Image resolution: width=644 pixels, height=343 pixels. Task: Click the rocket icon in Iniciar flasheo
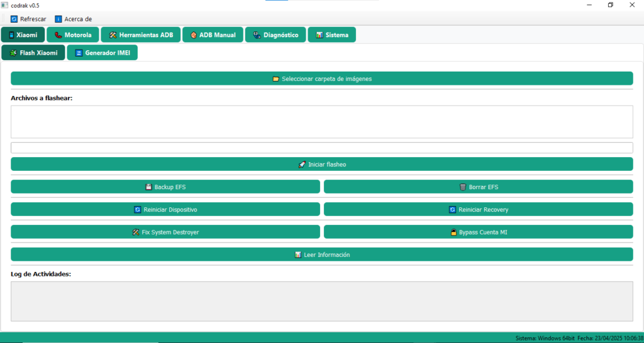tap(302, 165)
